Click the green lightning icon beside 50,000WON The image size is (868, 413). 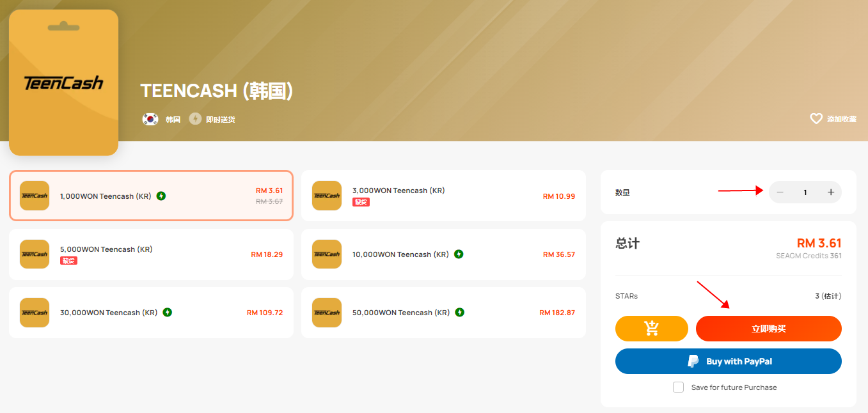pos(459,312)
